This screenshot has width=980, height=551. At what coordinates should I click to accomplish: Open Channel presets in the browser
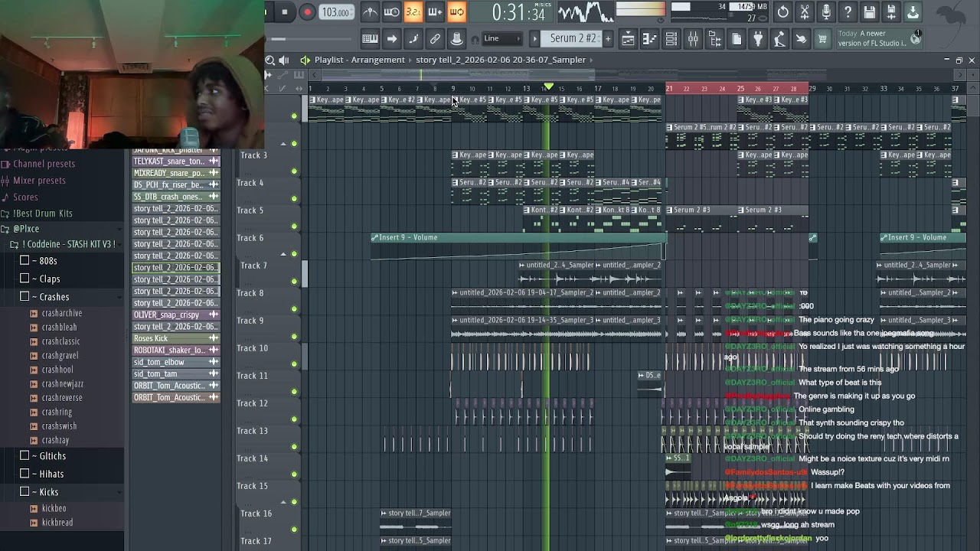44,164
